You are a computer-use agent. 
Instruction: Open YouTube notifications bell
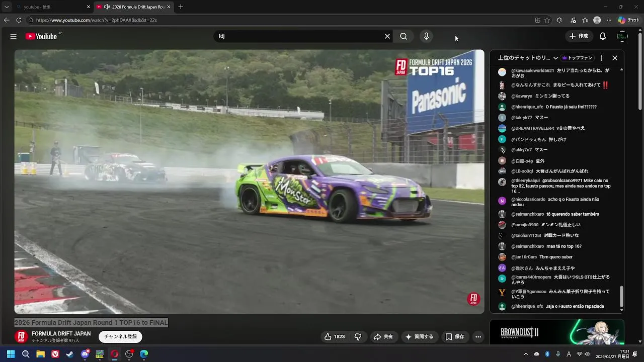point(603,36)
